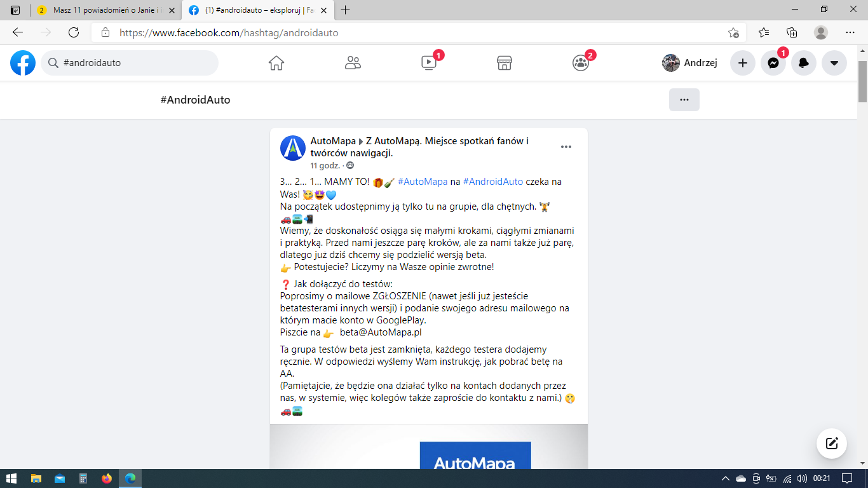Show Facebook notifications bell
This screenshot has width=868, height=488.
click(804, 63)
